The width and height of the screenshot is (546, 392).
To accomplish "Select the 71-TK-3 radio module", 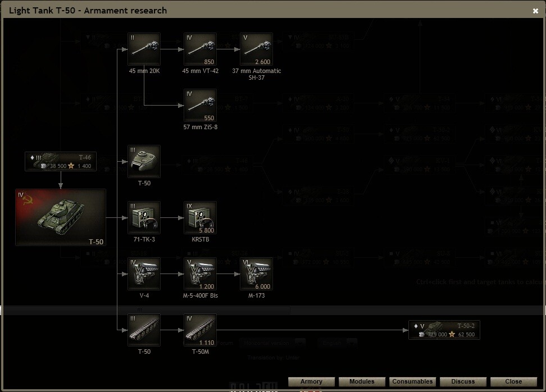I will 144,217.
